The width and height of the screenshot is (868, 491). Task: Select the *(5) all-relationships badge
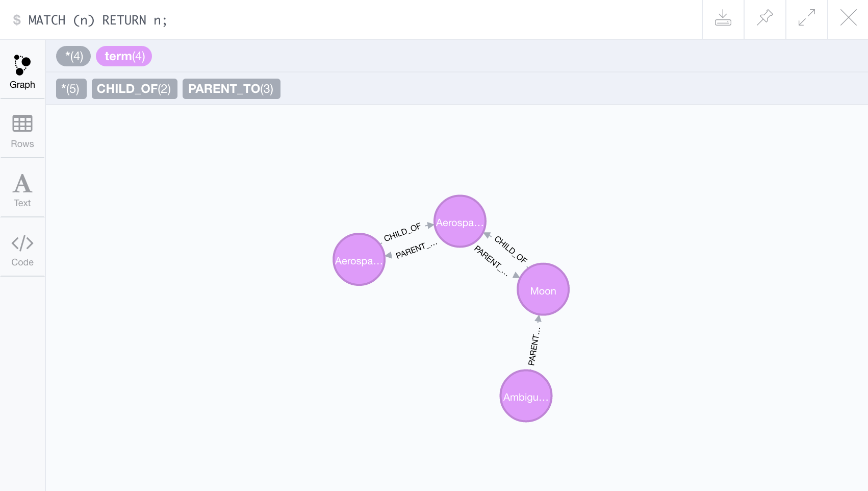[71, 89]
